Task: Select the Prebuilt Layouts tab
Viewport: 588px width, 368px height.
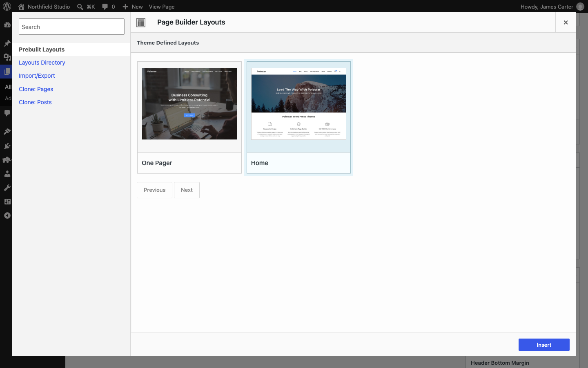Action: (x=71, y=49)
